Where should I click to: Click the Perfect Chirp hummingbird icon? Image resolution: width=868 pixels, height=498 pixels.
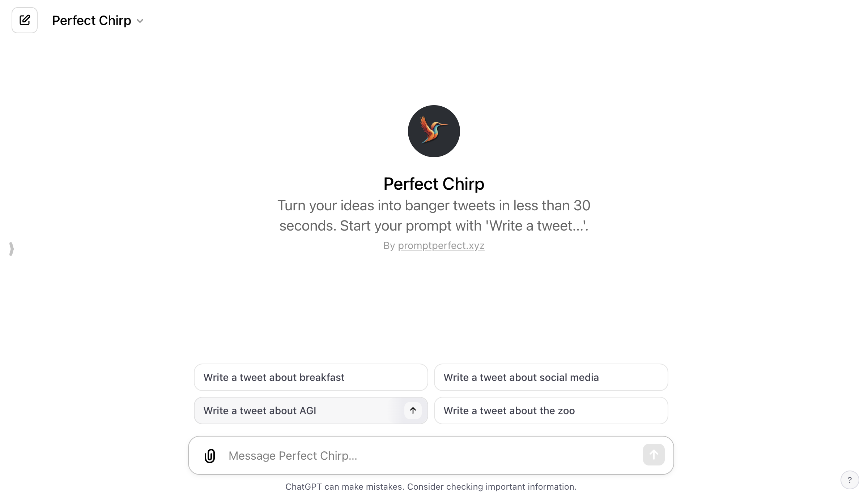(x=434, y=131)
